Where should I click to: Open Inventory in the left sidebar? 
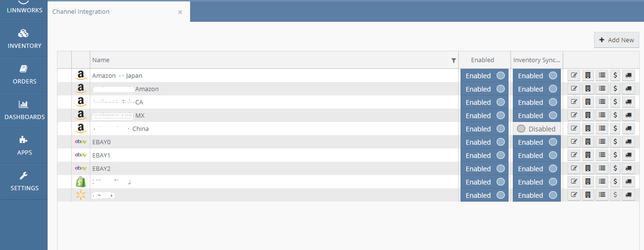tap(24, 39)
